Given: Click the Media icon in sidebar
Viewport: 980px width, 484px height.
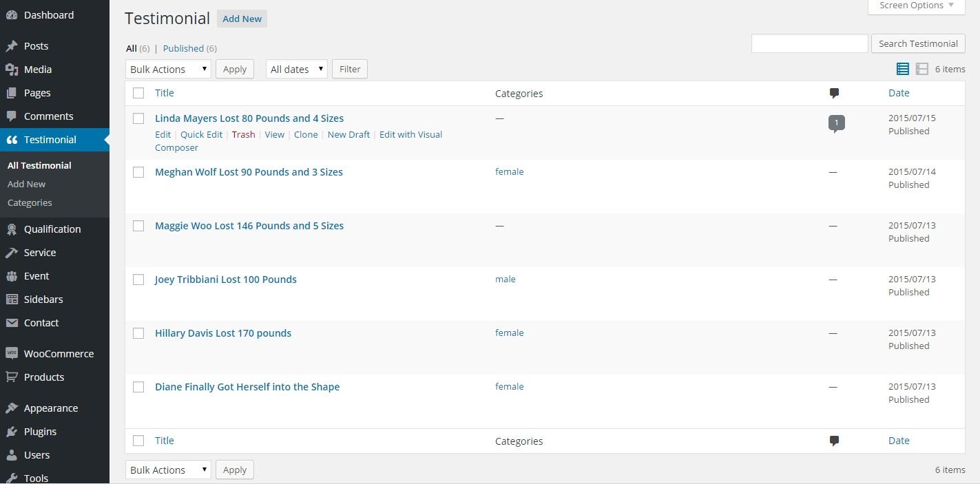Looking at the screenshot, I should [x=12, y=70].
